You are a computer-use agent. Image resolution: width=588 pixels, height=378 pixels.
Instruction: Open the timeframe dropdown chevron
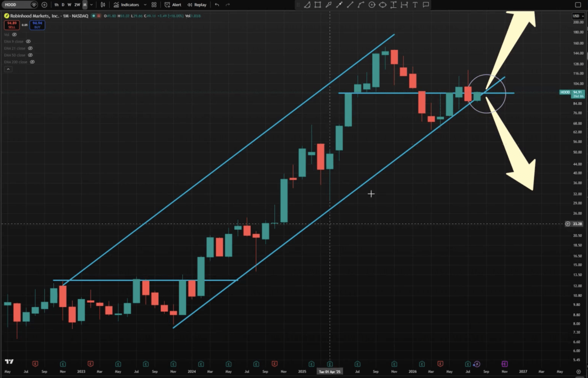[x=92, y=4]
